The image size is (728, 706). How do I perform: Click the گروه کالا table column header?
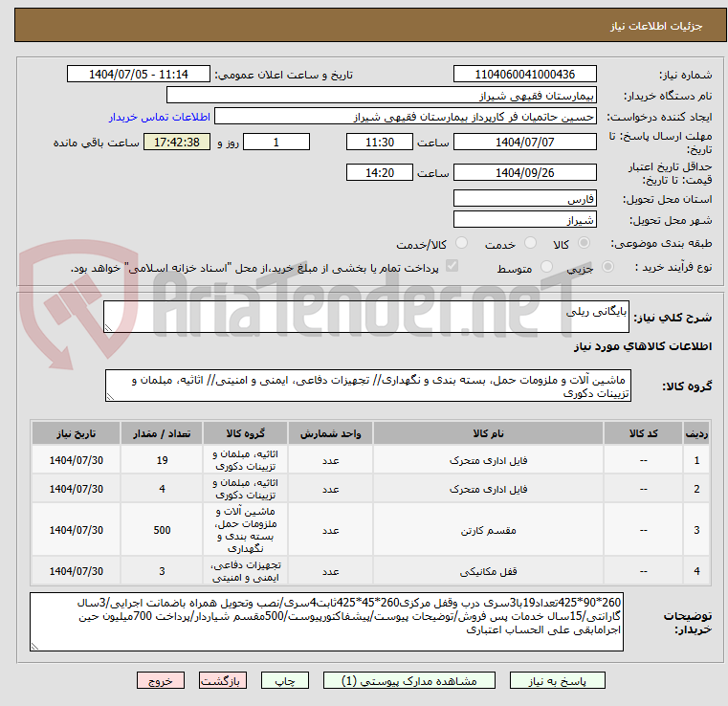[x=245, y=433]
